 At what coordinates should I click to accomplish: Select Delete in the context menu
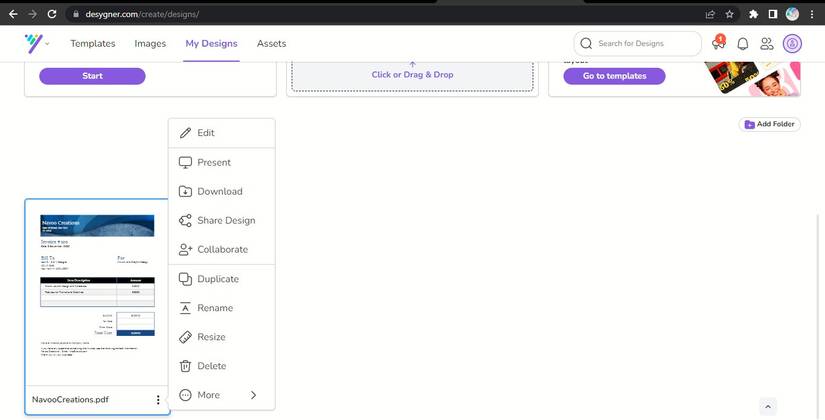coord(222,366)
